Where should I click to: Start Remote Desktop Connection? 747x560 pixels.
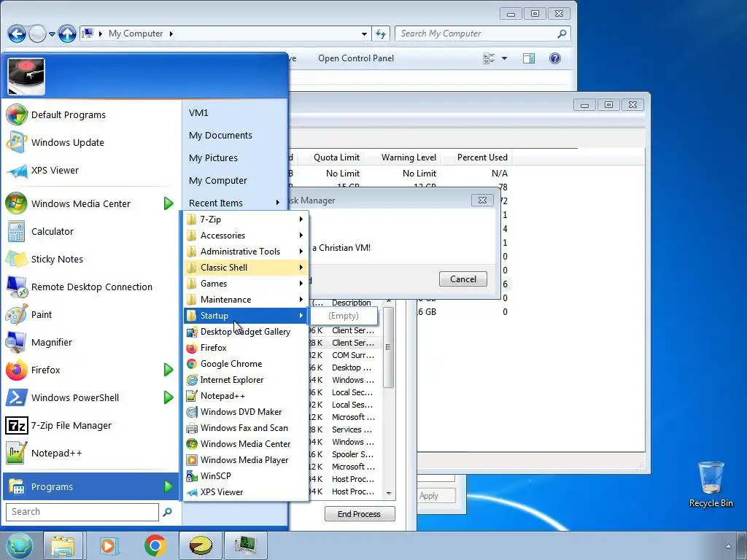[x=90, y=287]
